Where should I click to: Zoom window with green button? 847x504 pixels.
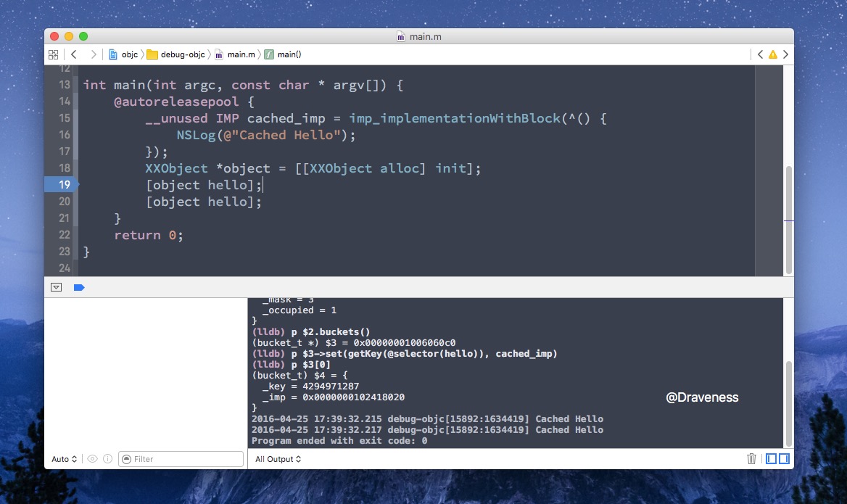83,36
